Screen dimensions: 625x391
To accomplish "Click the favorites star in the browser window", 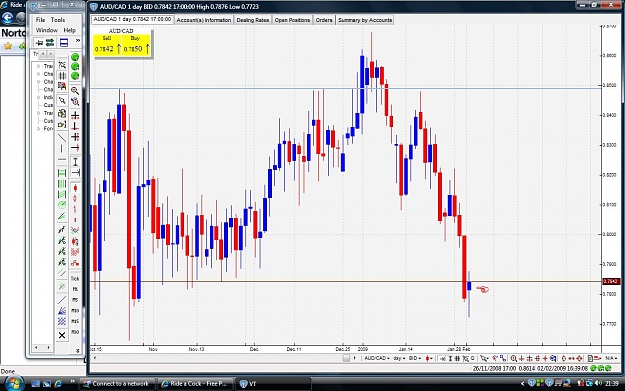I will pos(8,47).
